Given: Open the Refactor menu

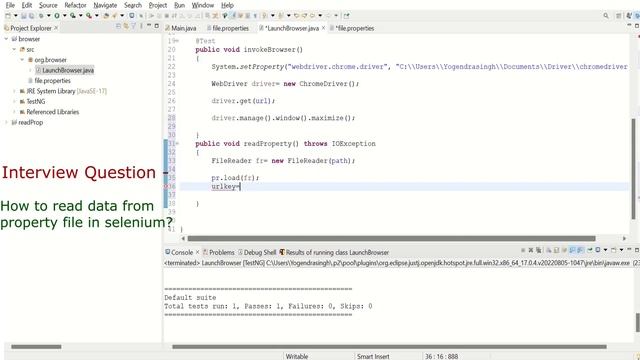Looking at the screenshot, I should point(76,5).
